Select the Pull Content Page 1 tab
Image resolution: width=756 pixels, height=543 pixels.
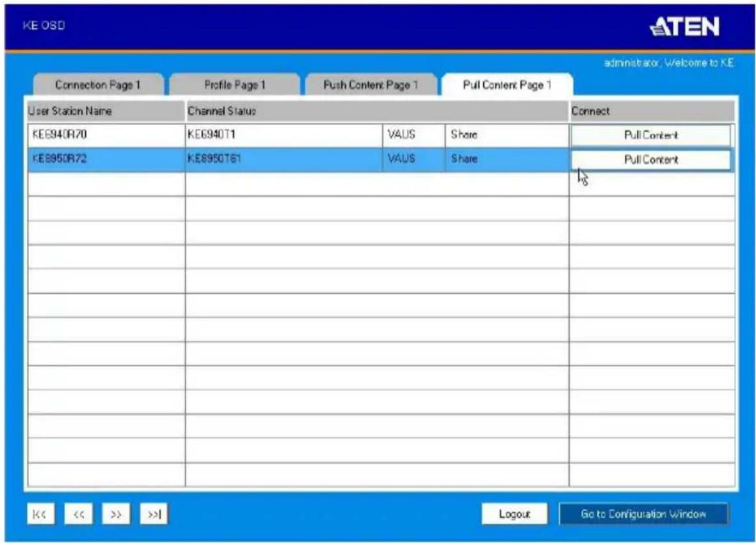[x=507, y=85]
